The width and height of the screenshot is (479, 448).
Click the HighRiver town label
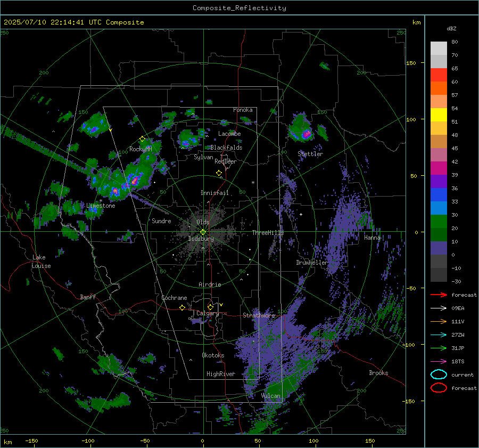(221, 374)
